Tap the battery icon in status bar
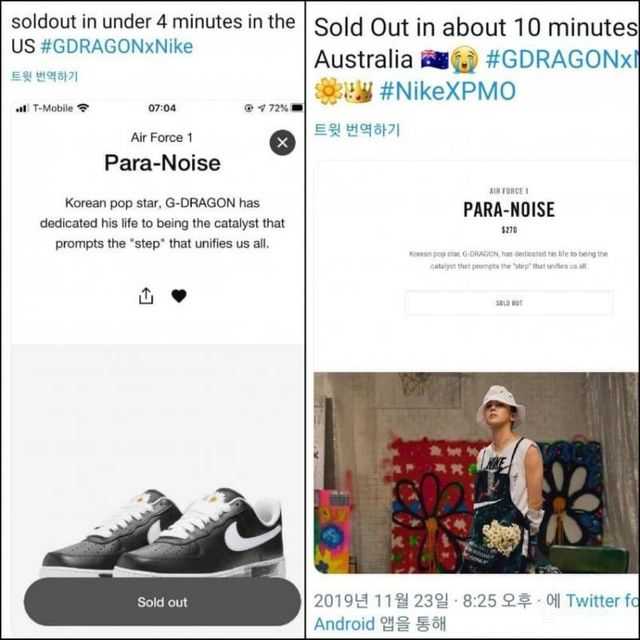This screenshot has width=640, height=640. [297, 108]
